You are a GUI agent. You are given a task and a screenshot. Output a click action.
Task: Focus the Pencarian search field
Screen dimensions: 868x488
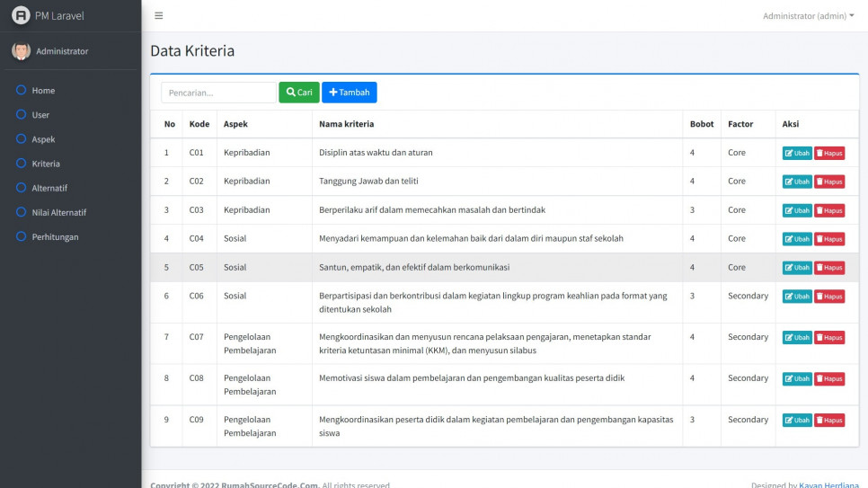pyautogui.click(x=218, y=93)
